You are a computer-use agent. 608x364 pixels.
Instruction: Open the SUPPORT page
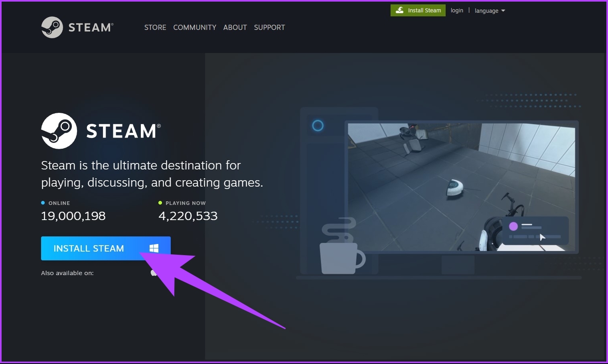pos(269,28)
